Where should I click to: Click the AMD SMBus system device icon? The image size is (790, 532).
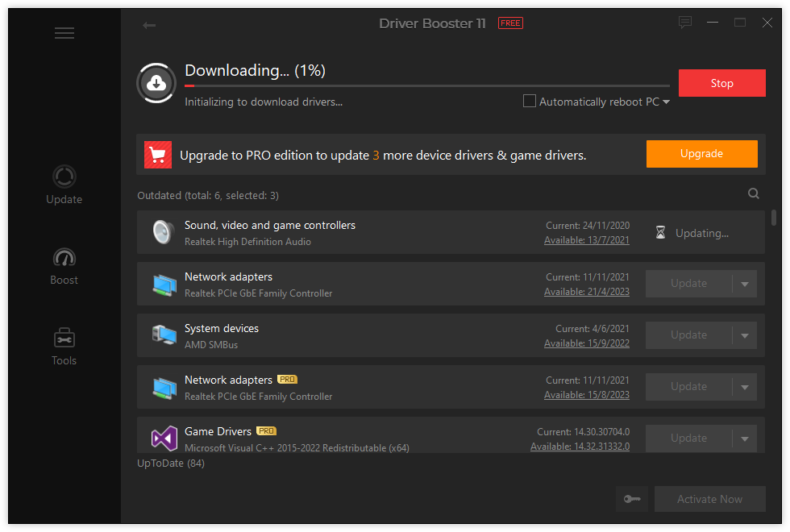point(164,335)
